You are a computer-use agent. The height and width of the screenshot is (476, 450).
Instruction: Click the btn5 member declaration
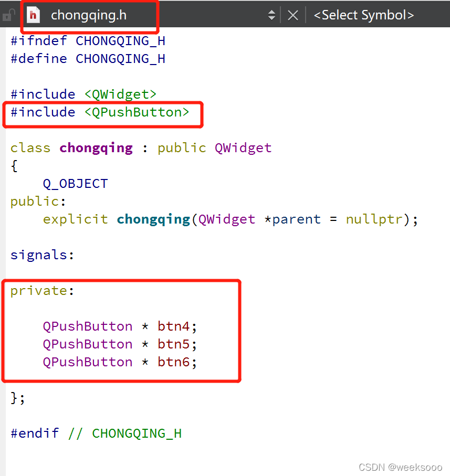[120, 344]
